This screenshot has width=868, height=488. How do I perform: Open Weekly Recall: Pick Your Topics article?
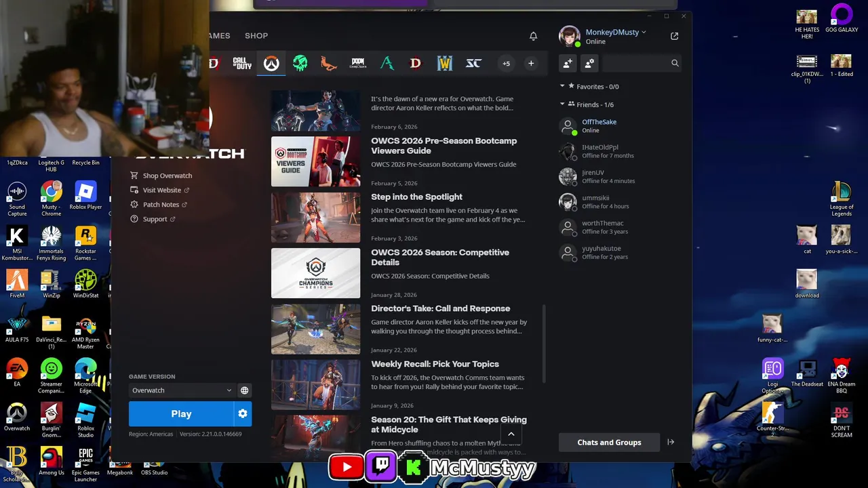[x=435, y=364]
